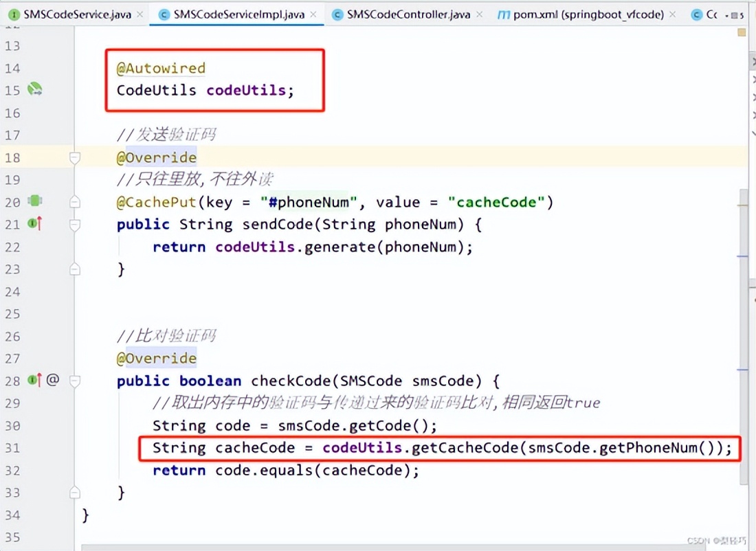Close SMSCodeServiceImpl.java tab

(313, 14)
